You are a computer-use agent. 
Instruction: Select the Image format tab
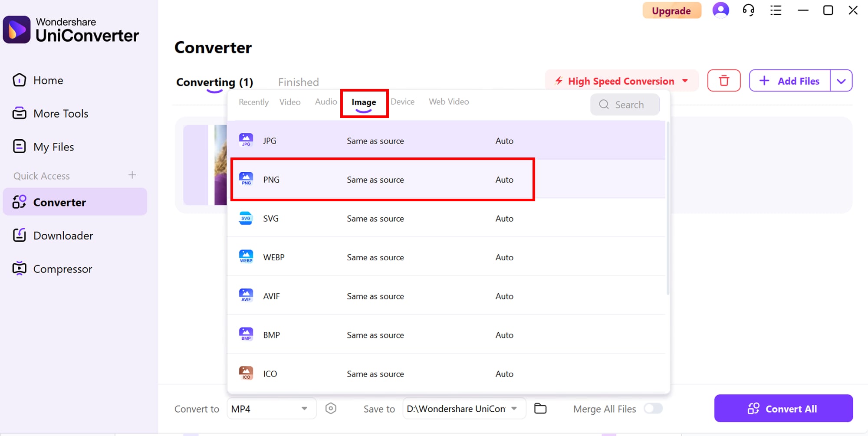(x=364, y=102)
